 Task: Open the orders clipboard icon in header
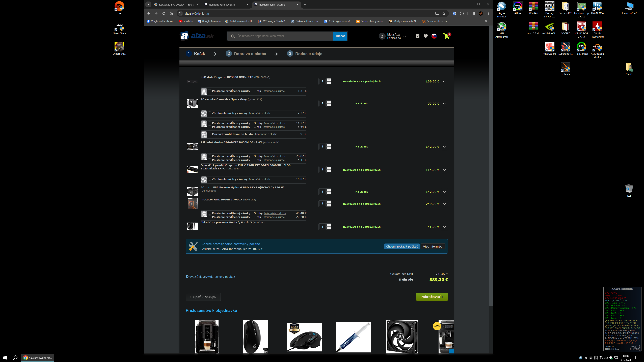pyautogui.click(x=417, y=36)
